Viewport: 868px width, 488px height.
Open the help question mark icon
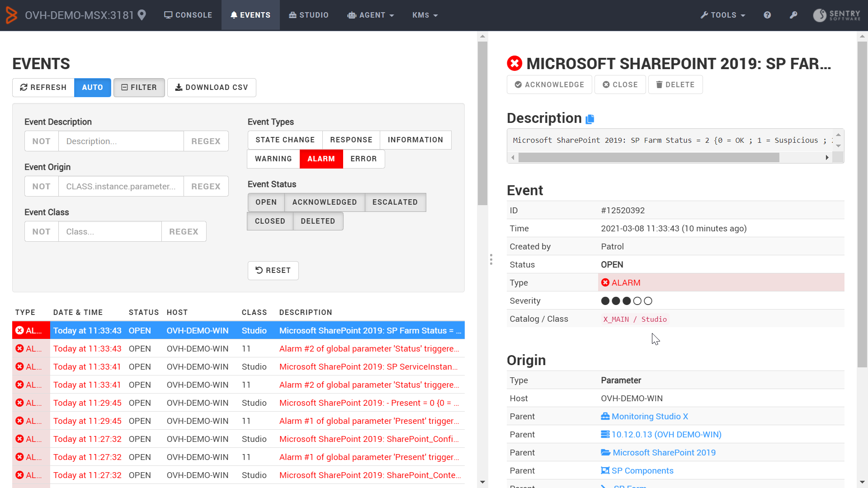pos(767,15)
